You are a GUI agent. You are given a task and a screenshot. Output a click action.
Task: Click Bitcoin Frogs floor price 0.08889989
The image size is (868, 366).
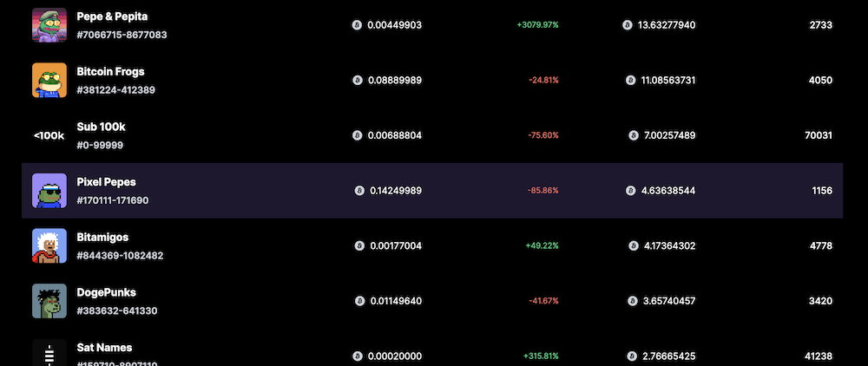pos(394,81)
